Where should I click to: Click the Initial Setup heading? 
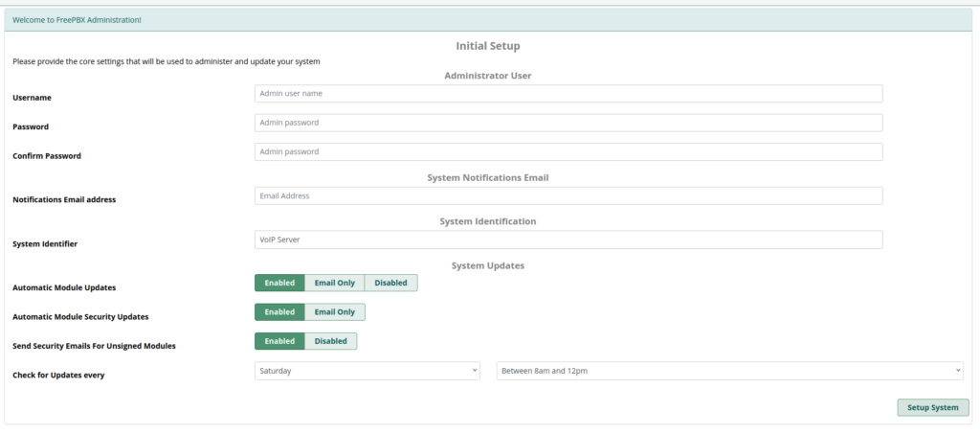[x=487, y=46]
